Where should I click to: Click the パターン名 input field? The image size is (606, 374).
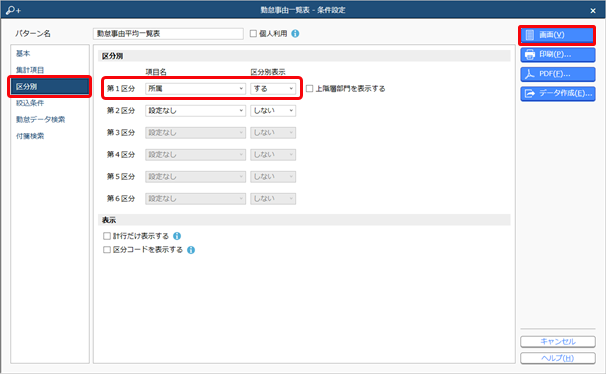[x=168, y=34]
